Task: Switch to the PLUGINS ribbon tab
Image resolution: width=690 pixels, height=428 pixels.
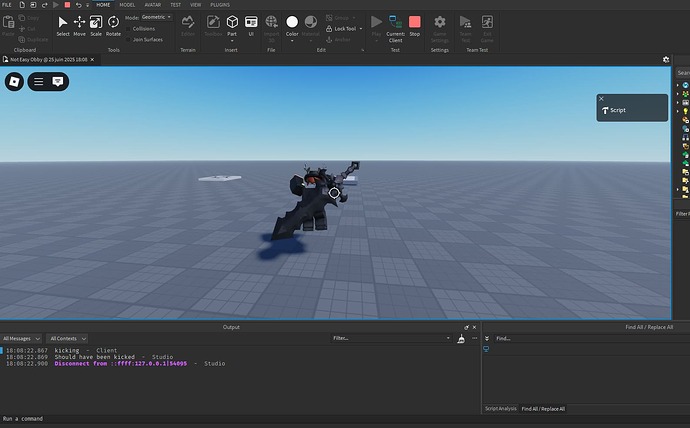Action: click(220, 5)
